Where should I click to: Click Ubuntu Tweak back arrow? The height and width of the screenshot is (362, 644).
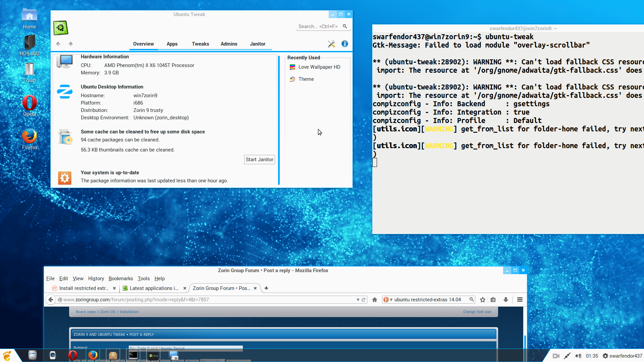coord(58,44)
